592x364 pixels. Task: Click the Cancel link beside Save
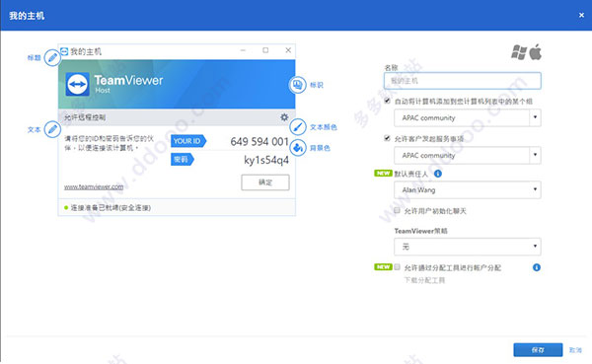pos(575,350)
